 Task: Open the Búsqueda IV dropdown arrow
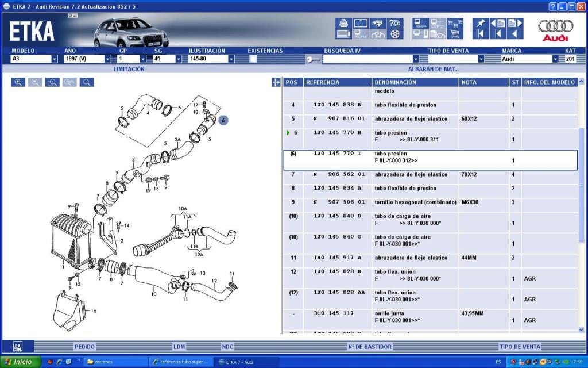(x=416, y=59)
